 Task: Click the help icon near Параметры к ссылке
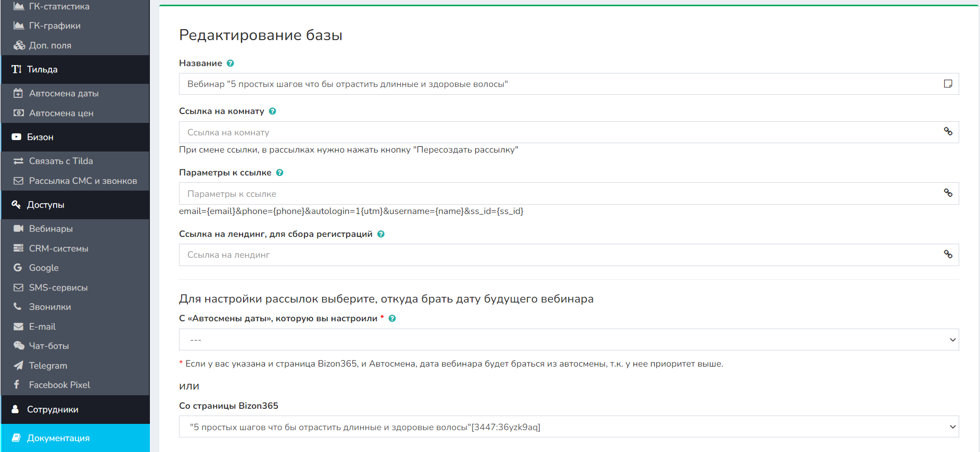tap(279, 172)
